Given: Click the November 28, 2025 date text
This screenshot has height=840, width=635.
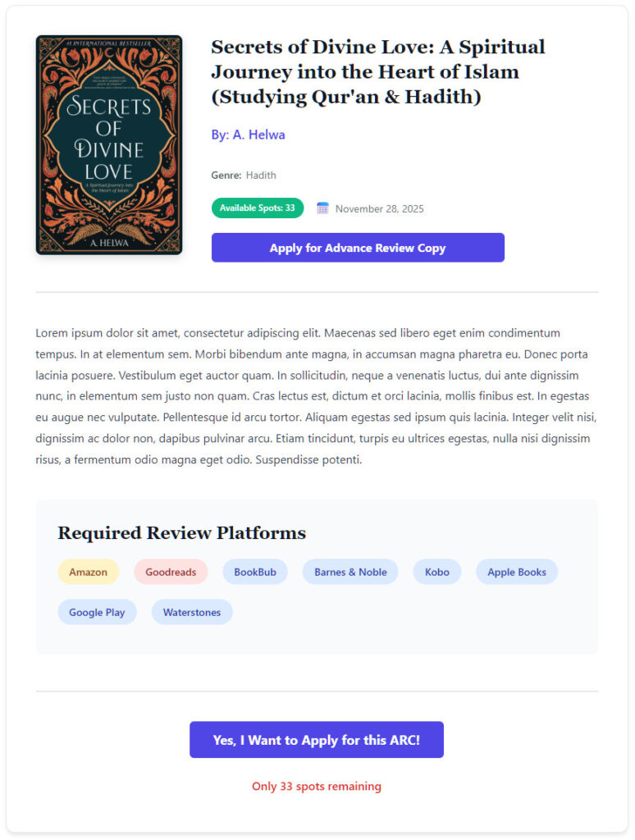Looking at the screenshot, I should (x=379, y=208).
